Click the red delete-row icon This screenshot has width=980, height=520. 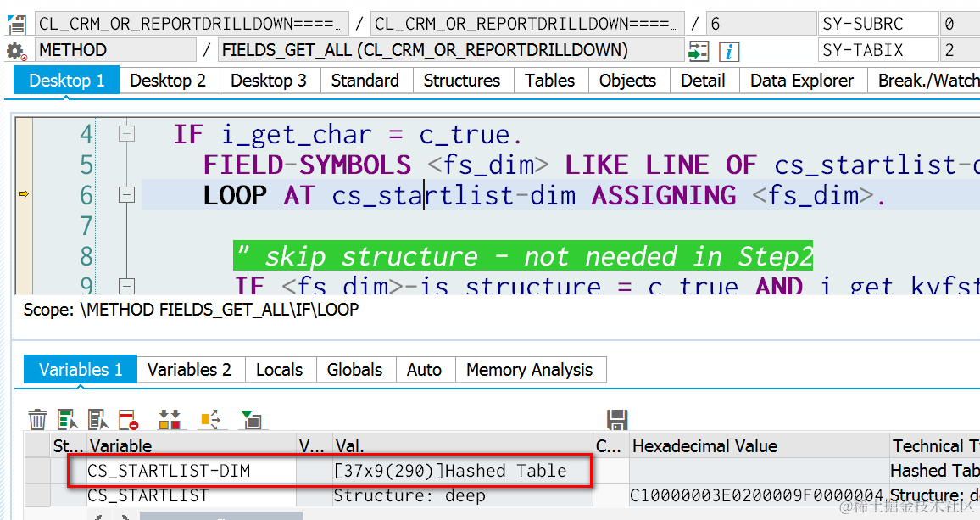click(x=128, y=419)
